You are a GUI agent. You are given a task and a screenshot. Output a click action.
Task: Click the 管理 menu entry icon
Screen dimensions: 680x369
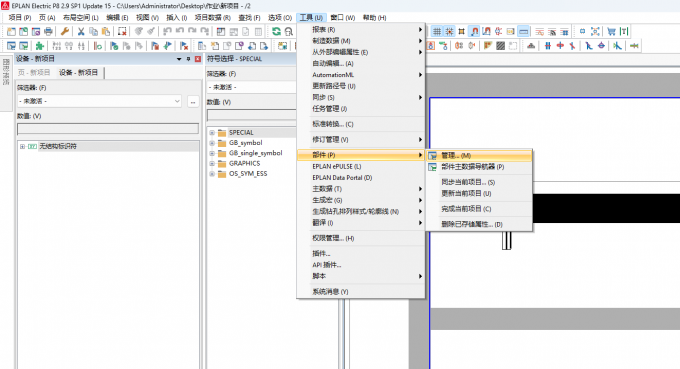coord(432,155)
